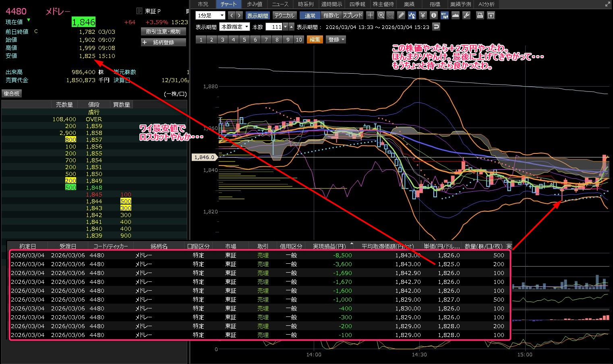Toggle the 指数化 index mode
613x364 pixels.
click(331, 15)
